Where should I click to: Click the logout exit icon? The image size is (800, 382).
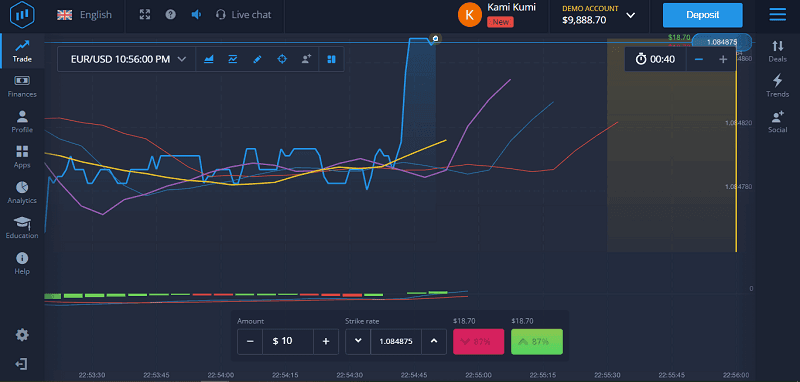(22, 364)
